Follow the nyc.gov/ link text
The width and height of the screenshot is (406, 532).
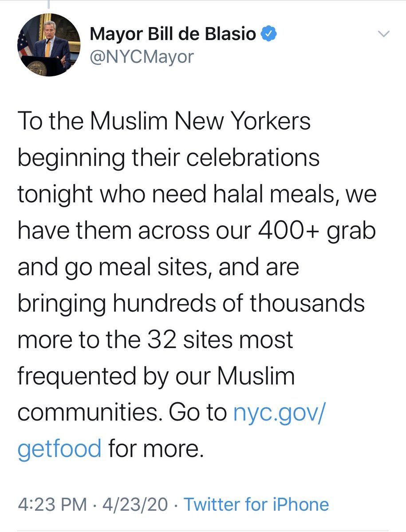coord(280,413)
